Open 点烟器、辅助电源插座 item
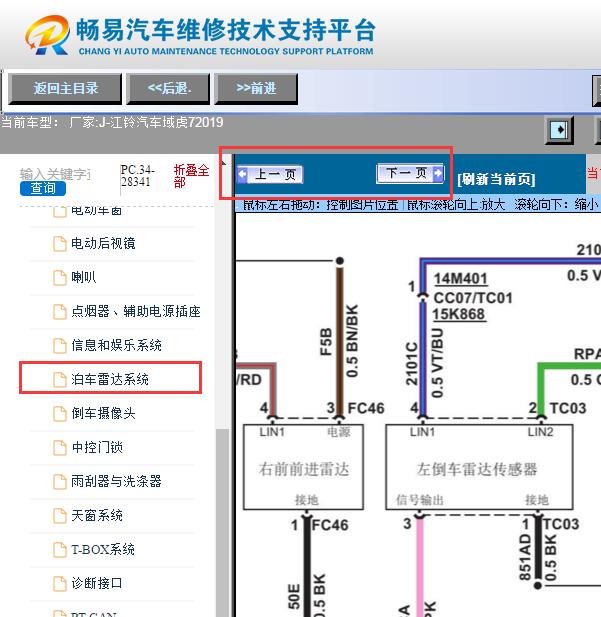 (x=136, y=311)
